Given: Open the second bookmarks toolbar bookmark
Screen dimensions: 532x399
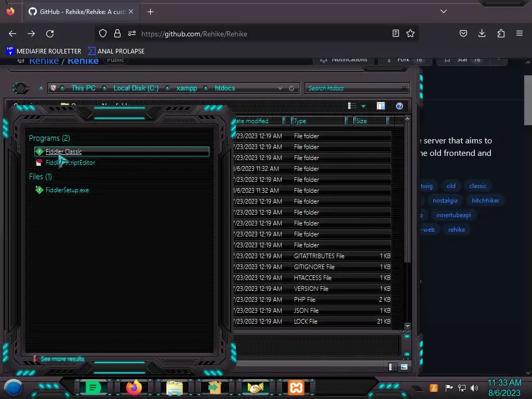Looking at the screenshot, I should point(116,51).
